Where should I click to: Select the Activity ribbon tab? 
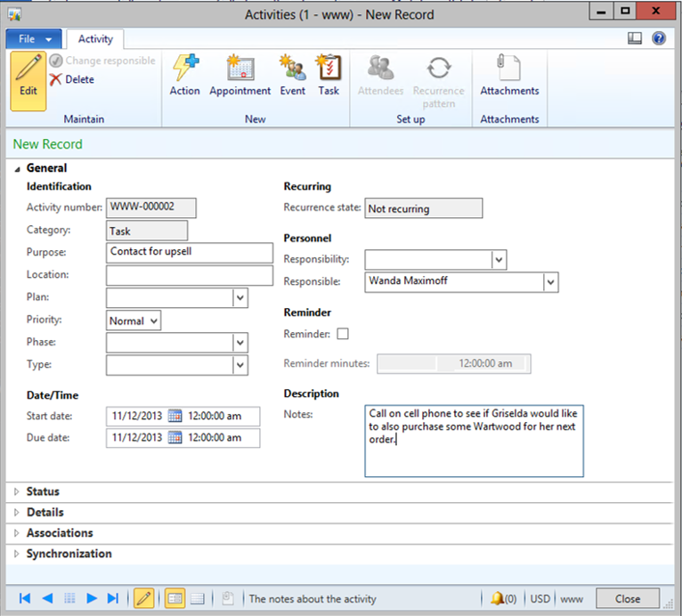click(95, 39)
